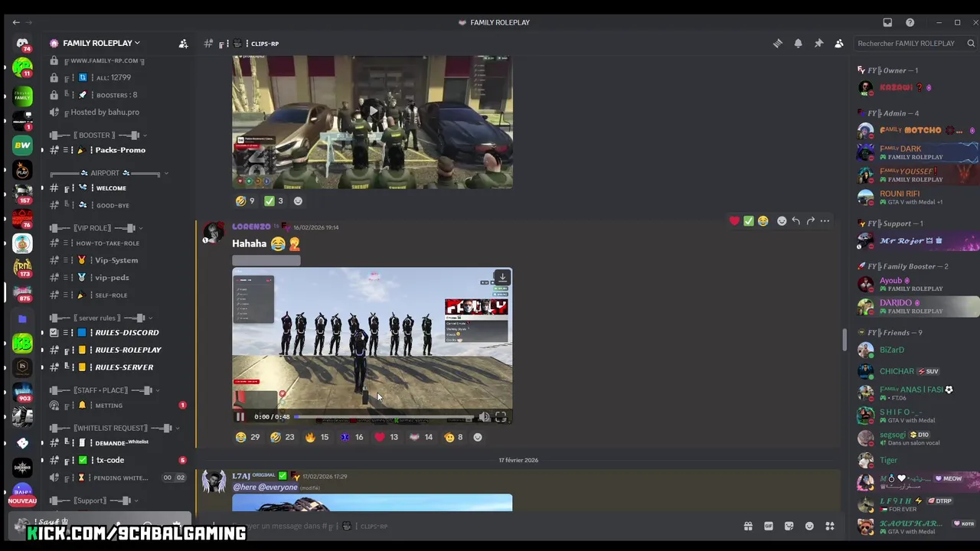Viewport: 980px width, 551px height.
Task: Open the WELCOME channel
Action: (111, 188)
